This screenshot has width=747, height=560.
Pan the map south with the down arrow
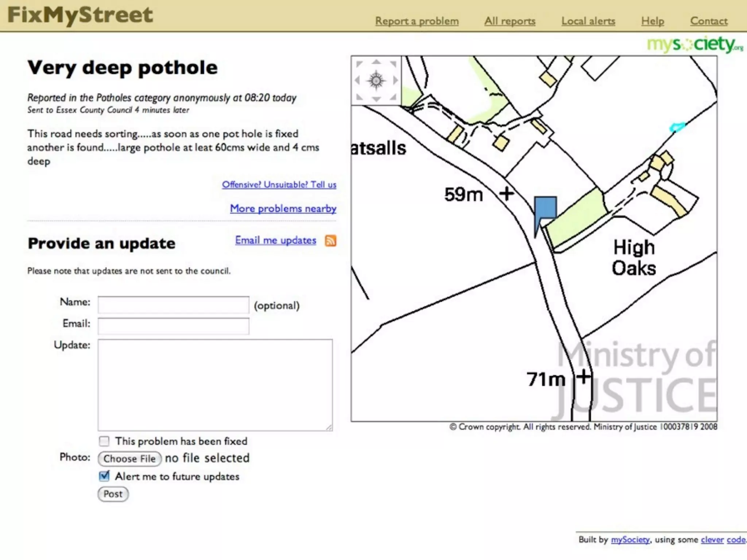[376, 99]
